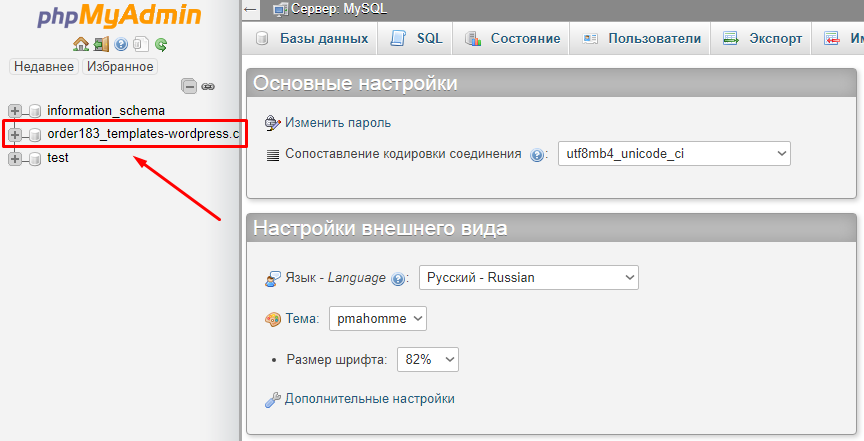Switch to the Базы данных tab

coord(311,39)
